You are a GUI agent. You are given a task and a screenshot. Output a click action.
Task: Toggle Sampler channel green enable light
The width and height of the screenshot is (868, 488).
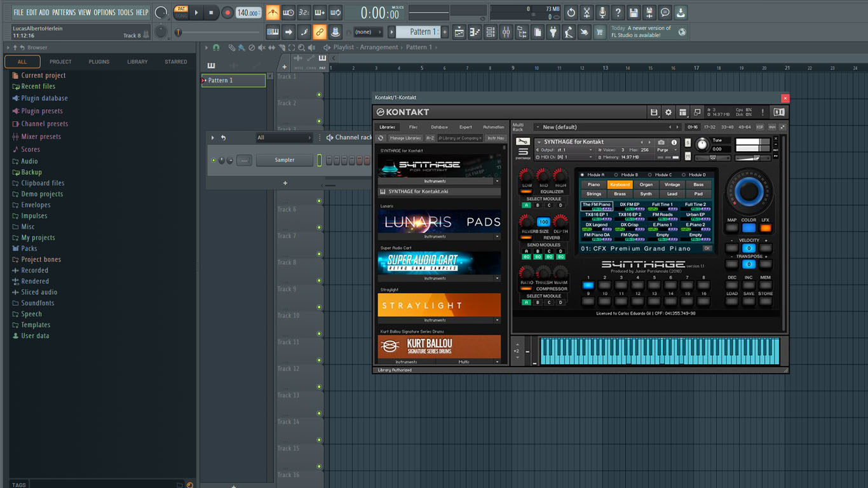coord(214,160)
